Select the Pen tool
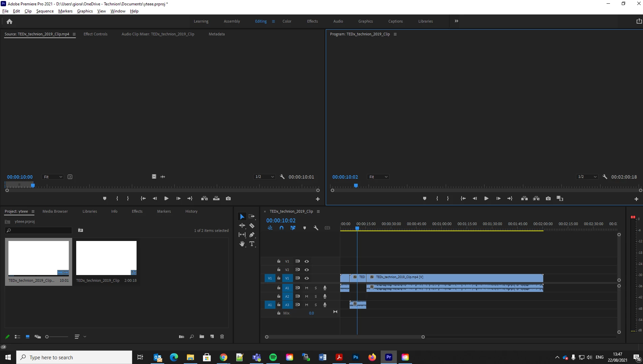The image size is (643, 364). point(252,235)
